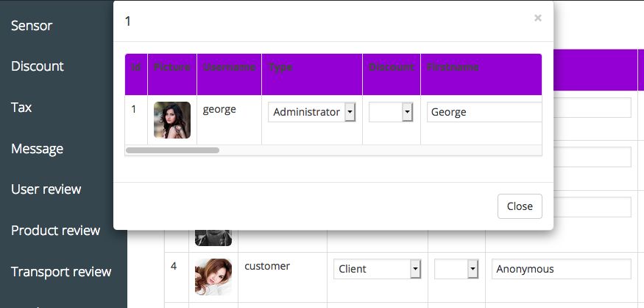Go to the Discount sidebar item

pos(38,66)
